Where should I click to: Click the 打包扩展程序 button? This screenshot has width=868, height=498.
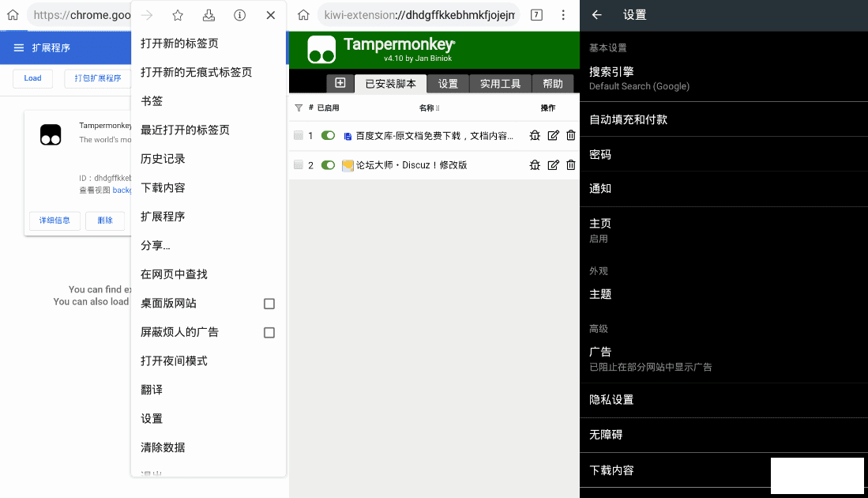coord(97,78)
